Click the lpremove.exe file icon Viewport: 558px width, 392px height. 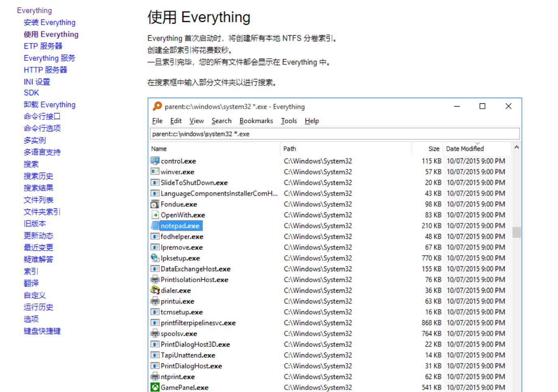click(155, 247)
